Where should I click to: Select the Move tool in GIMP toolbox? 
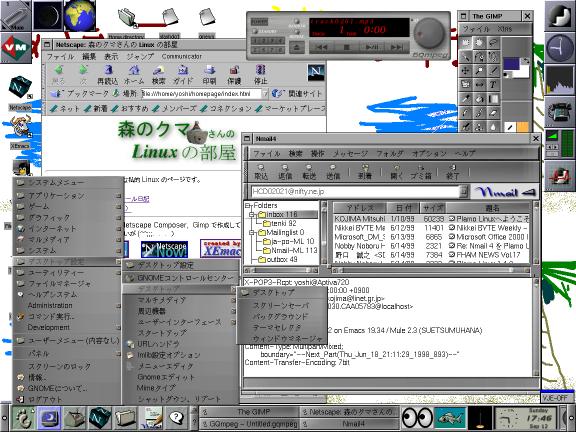coord(465,71)
